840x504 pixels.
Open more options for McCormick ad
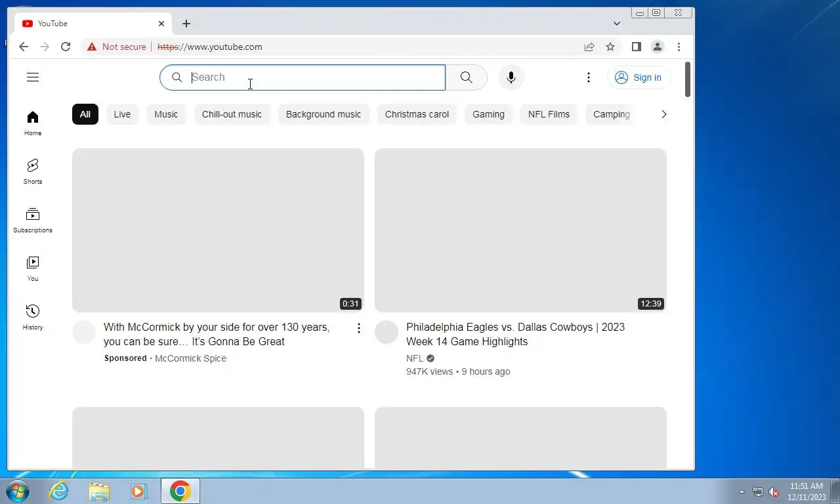pos(358,328)
